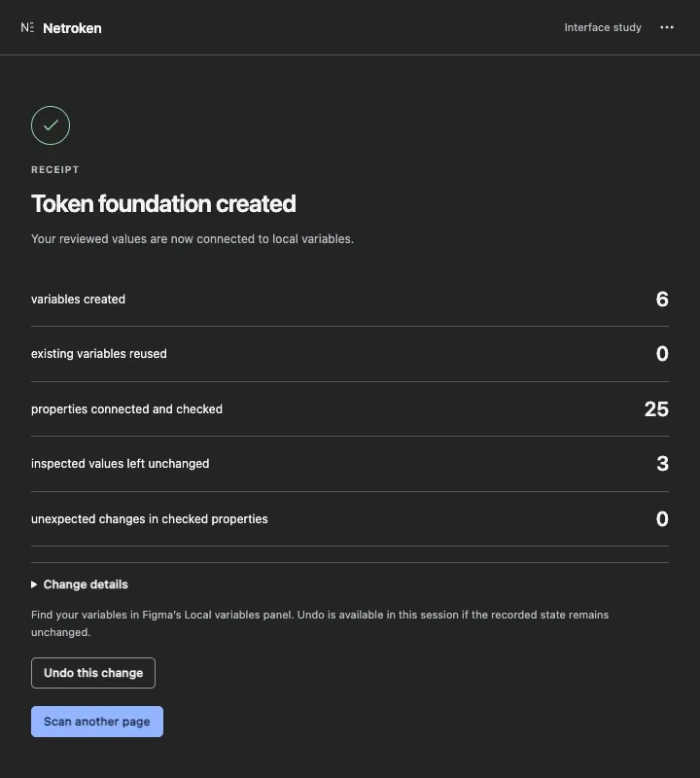The width and height of the screenshot is (700, 778).
Task: Select the variables created row
Action: point(350,300)
